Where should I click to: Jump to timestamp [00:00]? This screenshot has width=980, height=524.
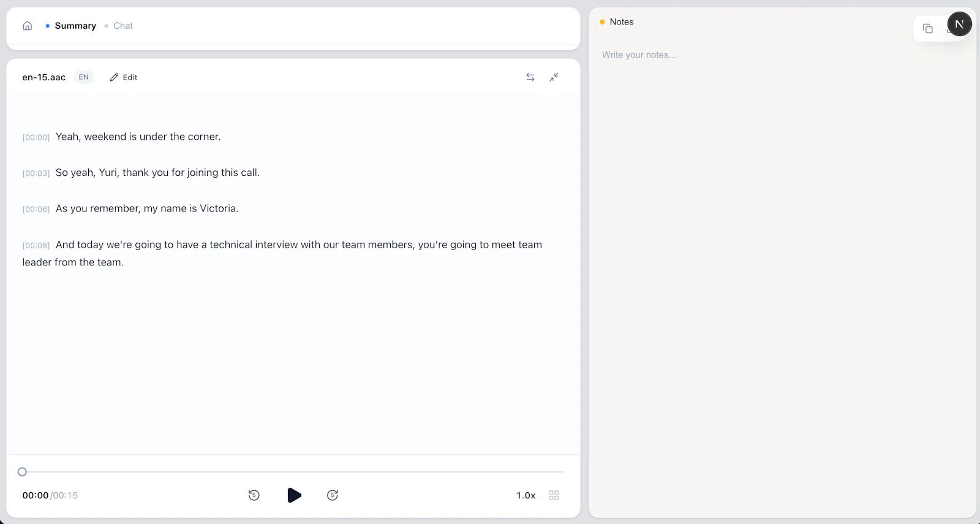pos(36,137)
